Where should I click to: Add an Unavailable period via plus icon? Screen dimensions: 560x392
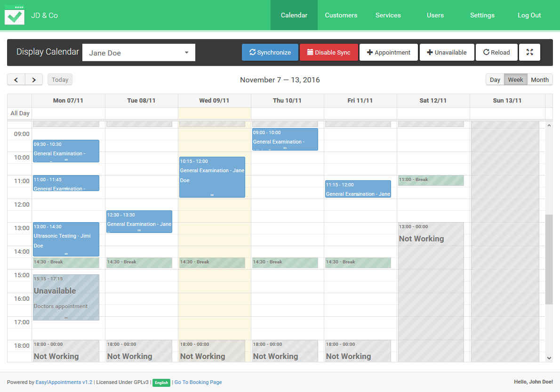pos(430,52)
